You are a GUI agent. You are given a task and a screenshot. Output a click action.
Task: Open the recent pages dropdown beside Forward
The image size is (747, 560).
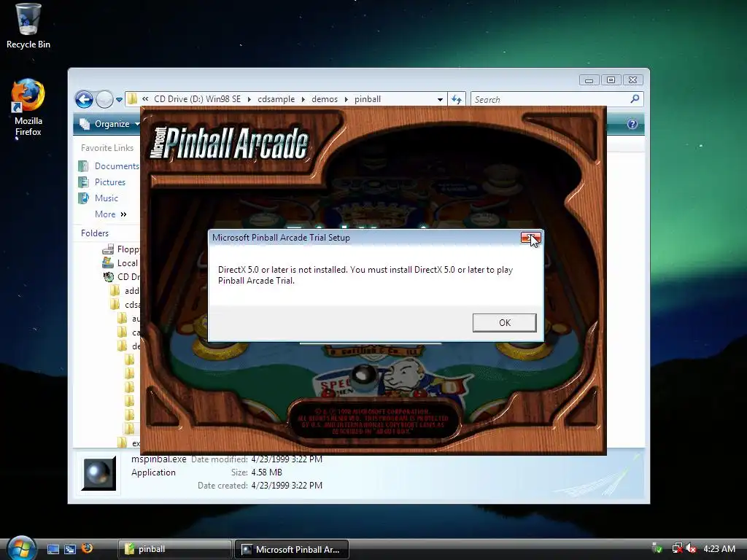click(119, 99)
